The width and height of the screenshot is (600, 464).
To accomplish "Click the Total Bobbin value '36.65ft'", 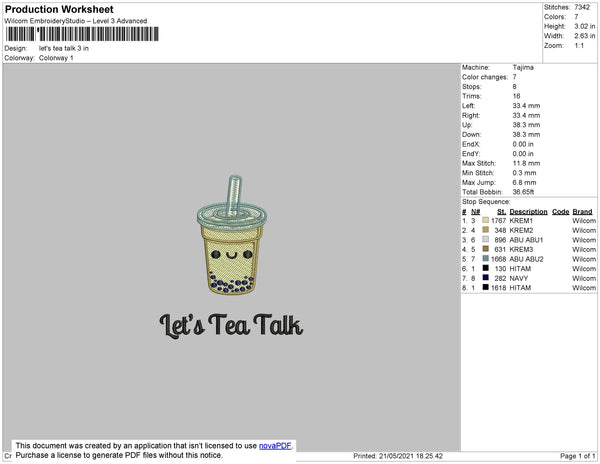I will click(x=523, y=192).
